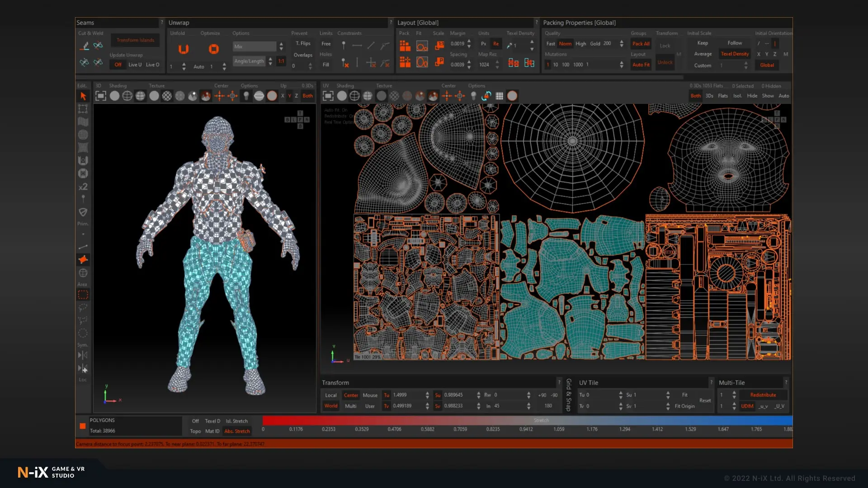The width and height of the screenshot is (868, 488).
Task: Click the Pack islands icon in Layout
Action: [x=405, y=46]
